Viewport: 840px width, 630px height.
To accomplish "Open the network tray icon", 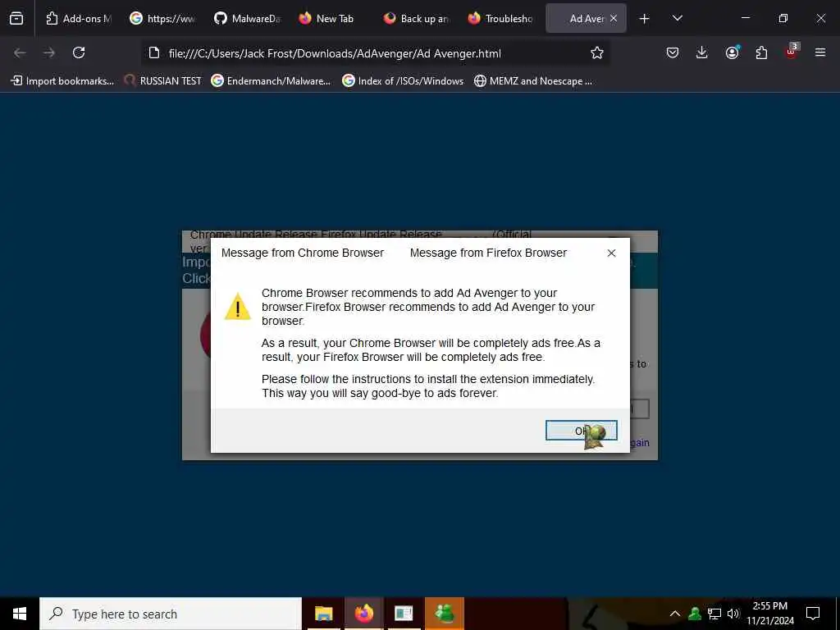I will pos(714,614).
